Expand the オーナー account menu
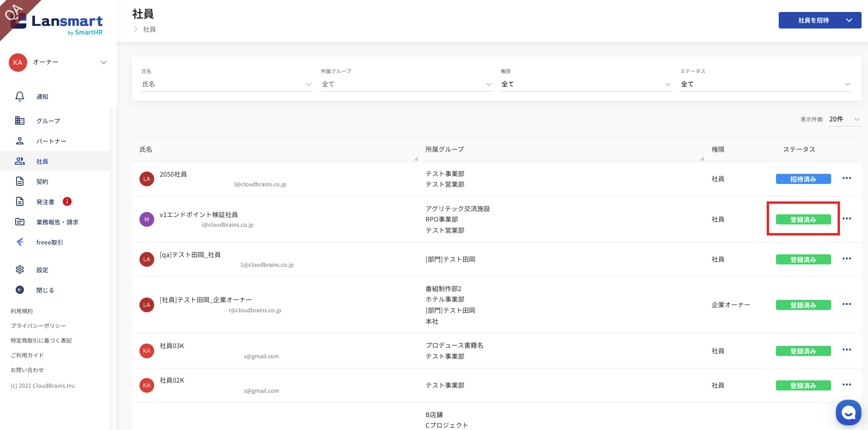The image size is (868, 430). click(x=104, y=63)
